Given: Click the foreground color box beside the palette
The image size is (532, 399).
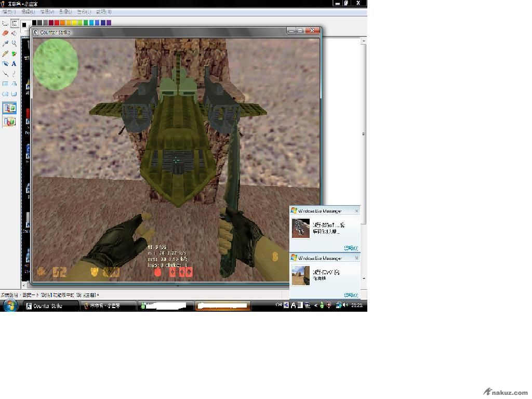Looking at the screenshot, I should pyautogui.click(x=24, y=25).
